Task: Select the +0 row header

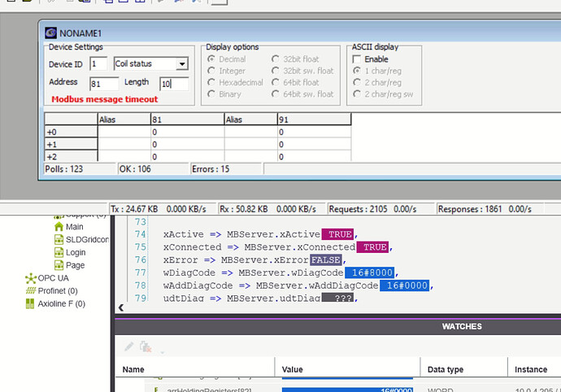Action: point(71,132)
